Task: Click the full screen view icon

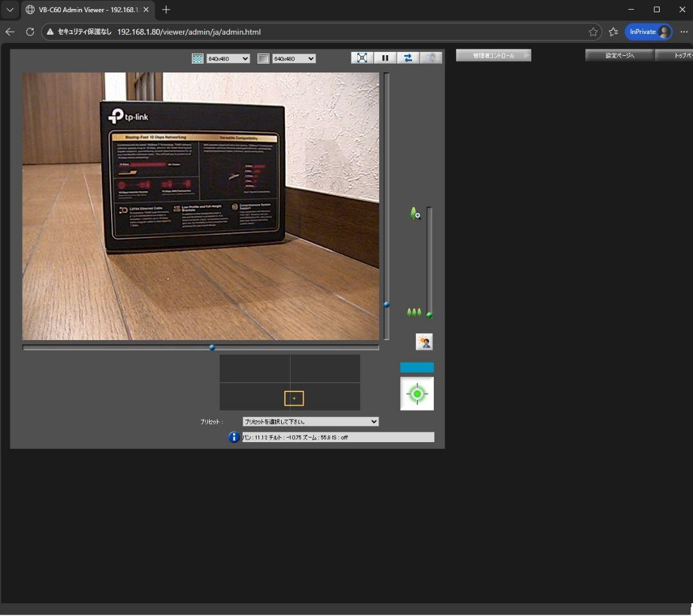Action: [362, 58]
